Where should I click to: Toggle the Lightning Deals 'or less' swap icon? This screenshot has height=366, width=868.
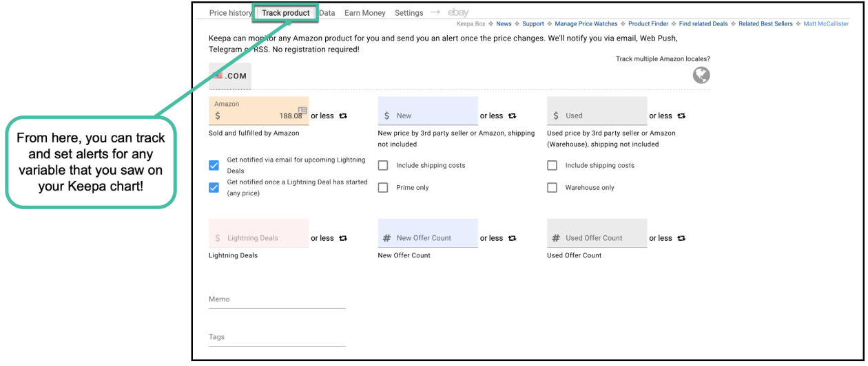tap(343, 238)
